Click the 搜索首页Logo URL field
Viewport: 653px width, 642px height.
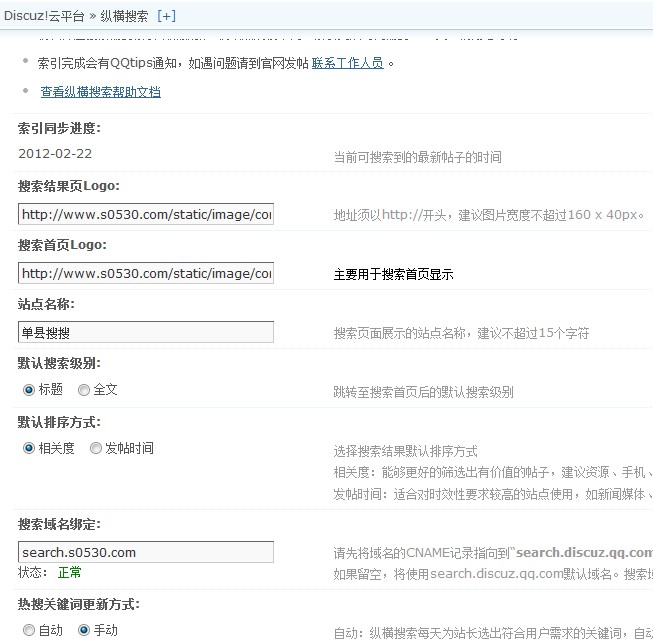[146, 273]
